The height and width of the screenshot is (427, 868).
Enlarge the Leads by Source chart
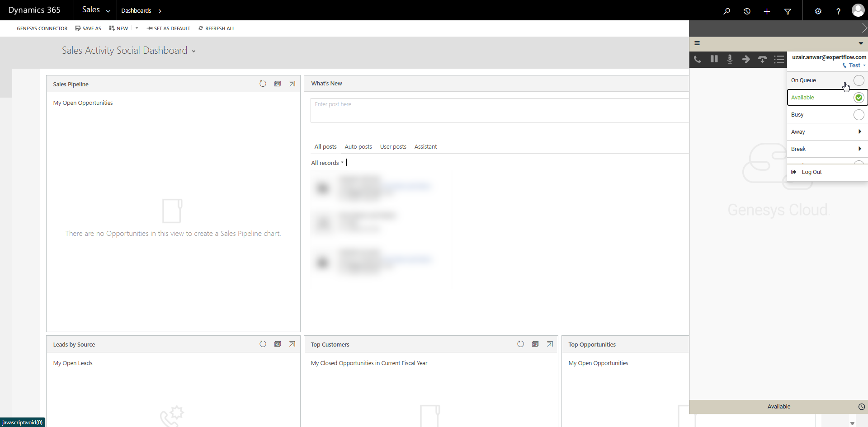pyautogui.click(x=292, y=344)
